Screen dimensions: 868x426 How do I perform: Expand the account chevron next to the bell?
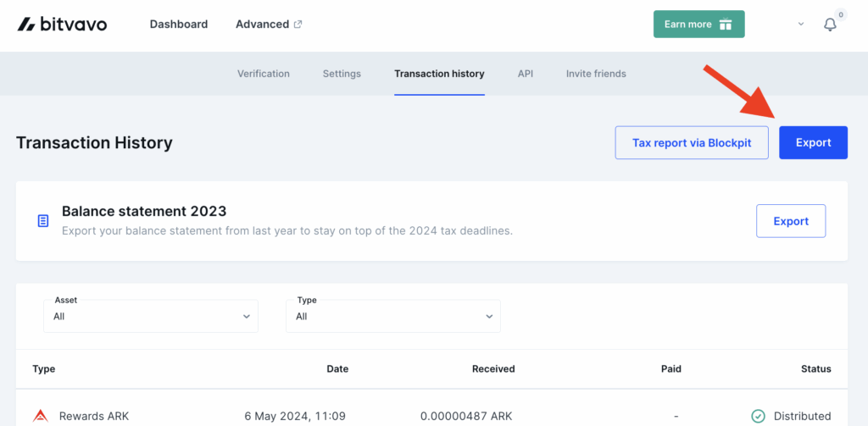[x=801, y=25]
